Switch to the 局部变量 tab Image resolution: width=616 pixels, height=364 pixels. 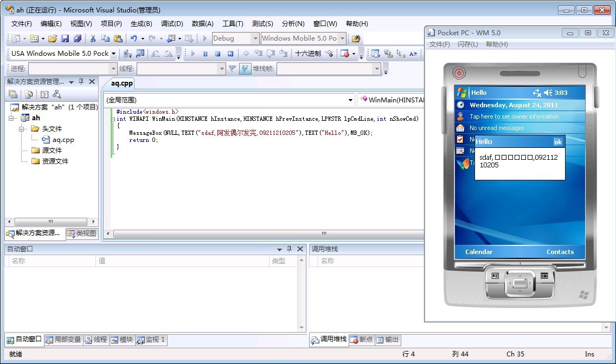[x=63, y=340]
